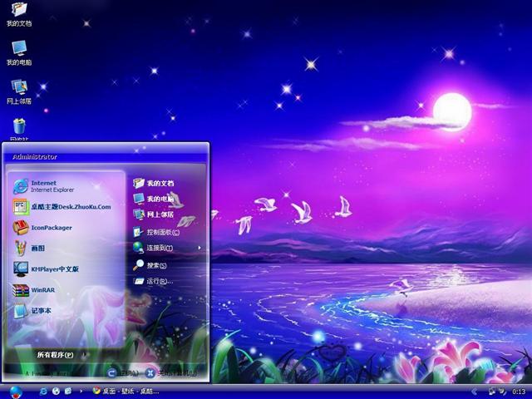Image resolution: width=532 pixels, height=399 pixels.
Task: Click the 注销(L) log off button
Action: pos(121,373)
